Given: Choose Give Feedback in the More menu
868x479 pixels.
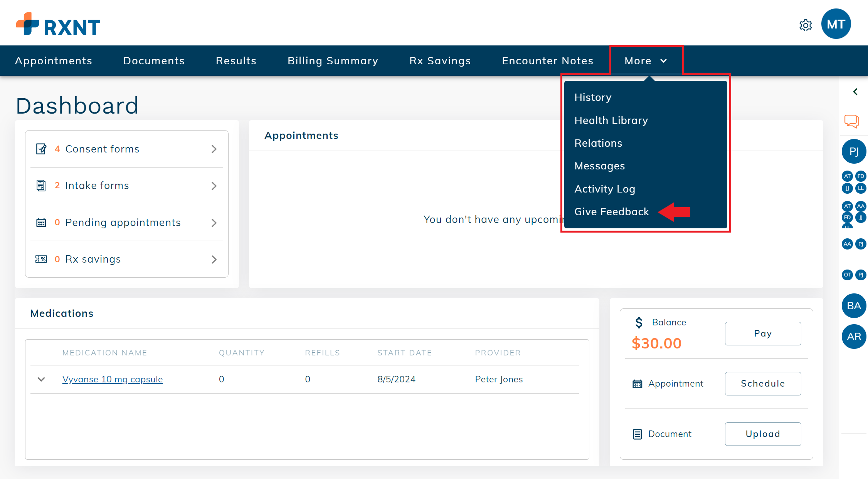Looking at the screenshot, I should [x=612, y=212].
